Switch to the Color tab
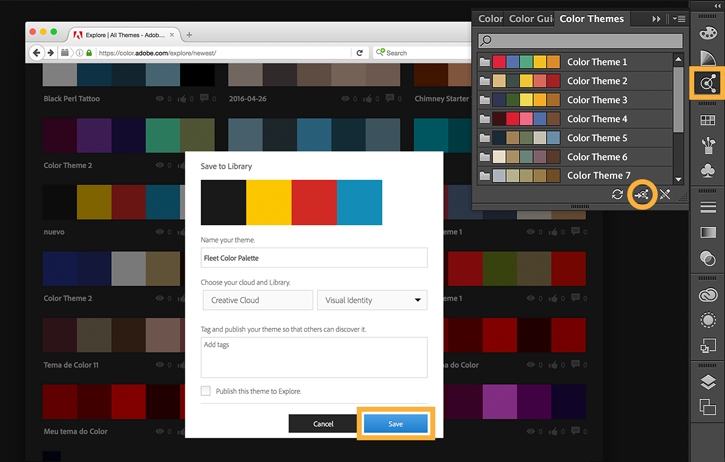The image size is (725, 462). tap(490, 19)
